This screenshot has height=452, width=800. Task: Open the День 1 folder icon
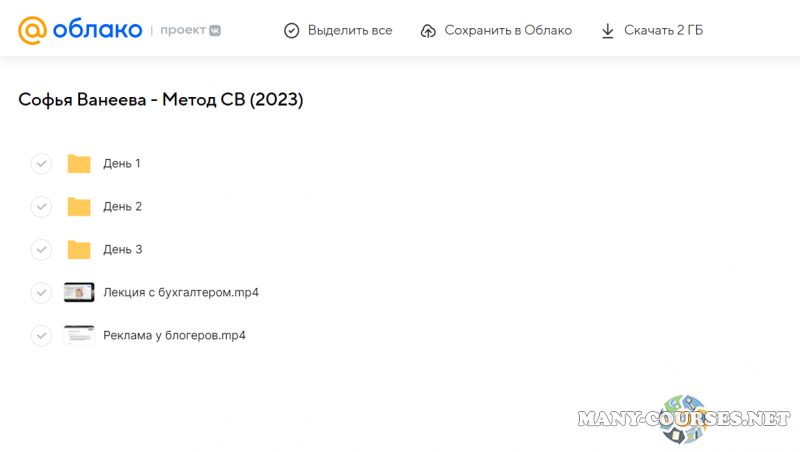pyautogui.click(x=79, y=164)
